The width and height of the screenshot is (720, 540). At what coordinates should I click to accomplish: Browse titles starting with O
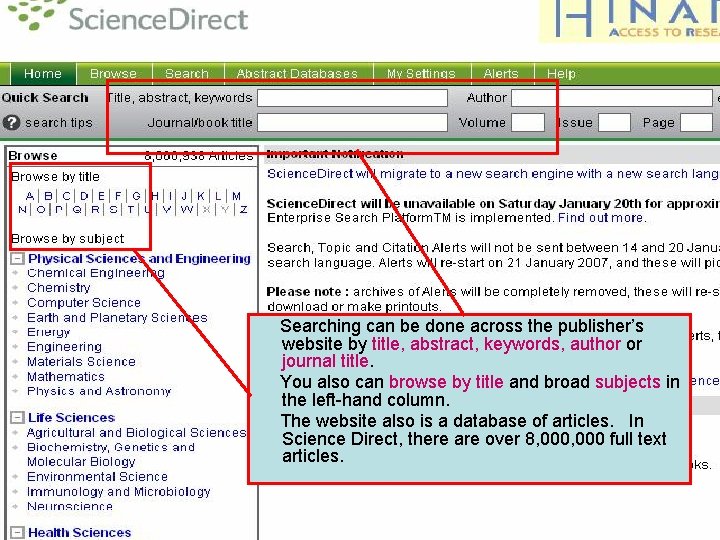(41, 210)
